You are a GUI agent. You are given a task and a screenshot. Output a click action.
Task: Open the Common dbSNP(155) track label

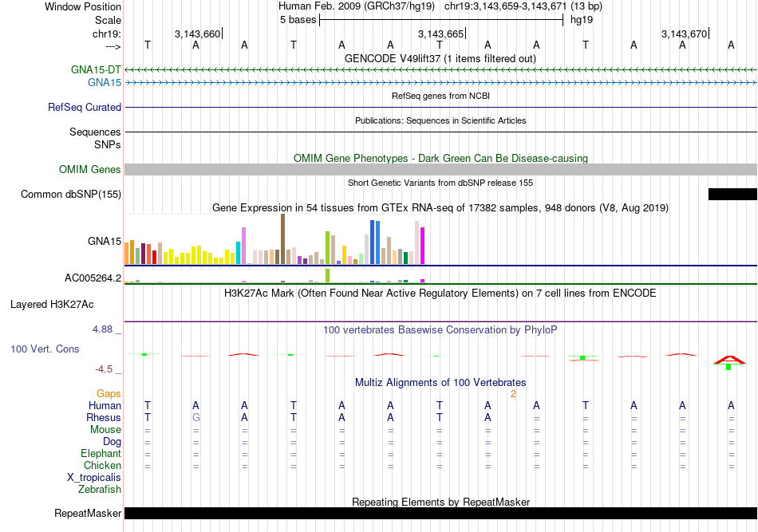(71, 195)
